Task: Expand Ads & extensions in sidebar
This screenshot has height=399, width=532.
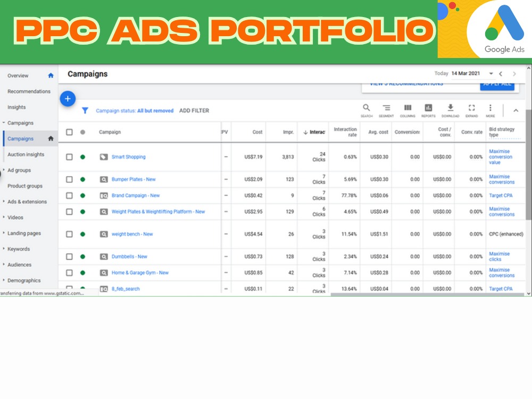Action: click(4, 201)
